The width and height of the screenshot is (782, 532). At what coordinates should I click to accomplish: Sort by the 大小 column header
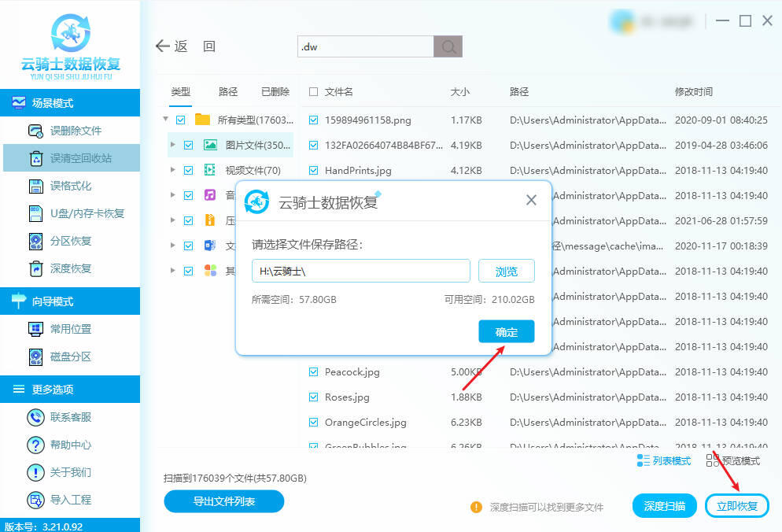click(459, 92)
